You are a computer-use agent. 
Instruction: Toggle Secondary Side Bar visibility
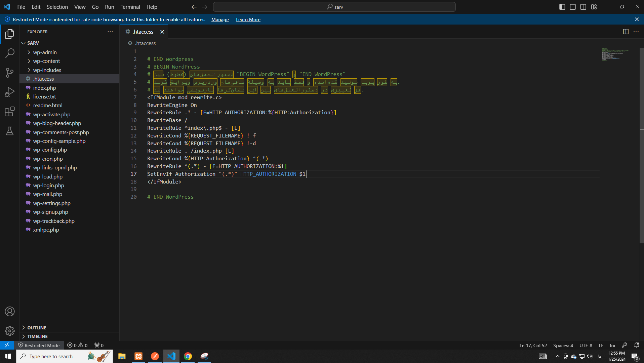[583, 7]
